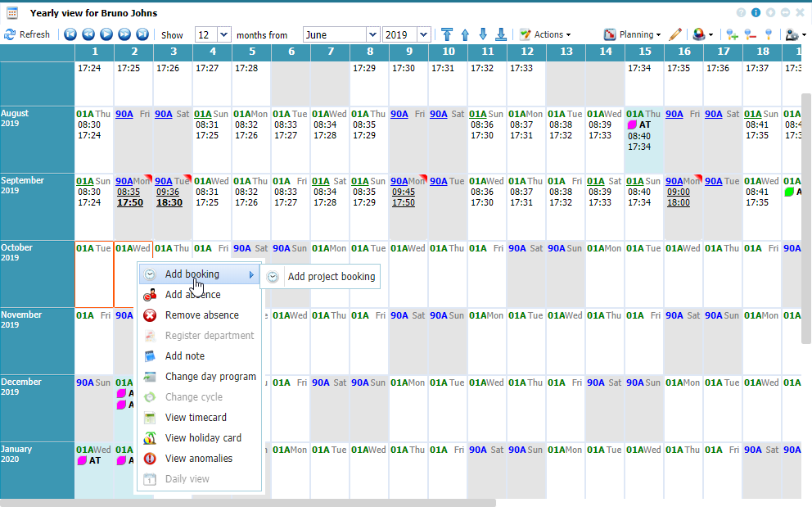812x507 pixels.
Task: Click the zoom in magnifier icon
Action: (x=732, y=34)
